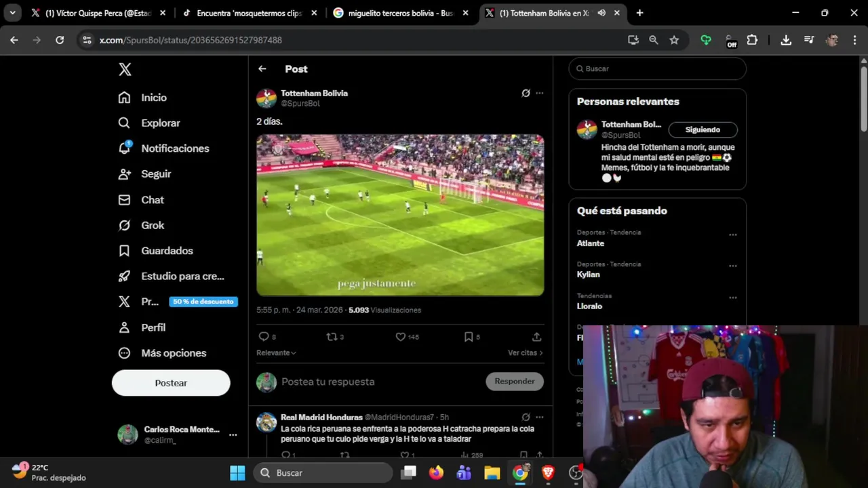Image resolution: width=868 pixels, height=488 pixels.
Task: Switch to Encuentra 'mosquetermos clips' tab
Action: (x=250, y=13)
